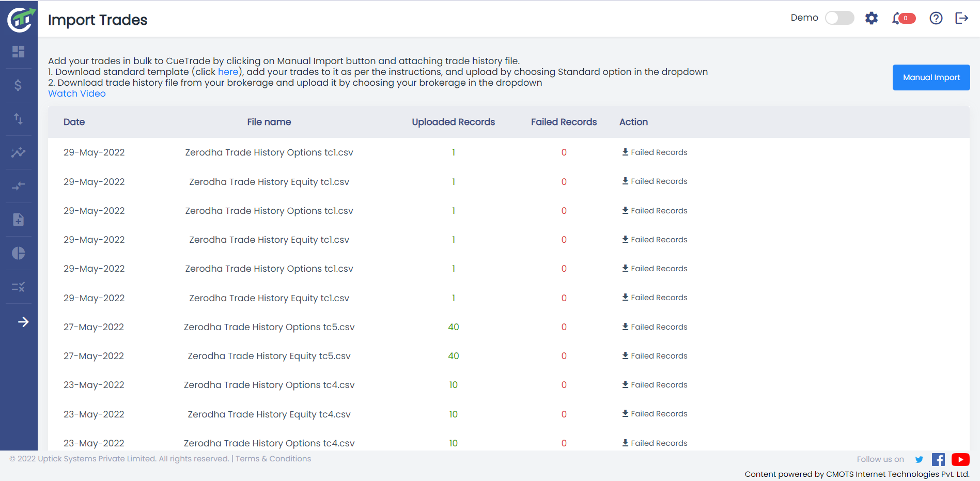This screenshot has width=980, height=481.
Task: Download Failed Records for first 23-May Options tc4.csv
Action: pos(655,385)
